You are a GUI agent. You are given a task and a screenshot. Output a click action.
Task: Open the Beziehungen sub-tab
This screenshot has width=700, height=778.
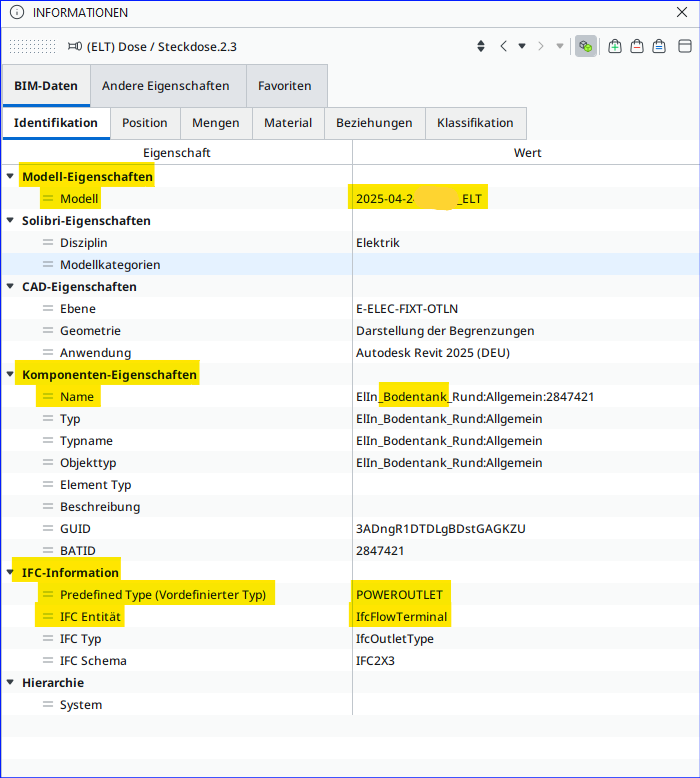pyautogui.click(x=374, y=123)
